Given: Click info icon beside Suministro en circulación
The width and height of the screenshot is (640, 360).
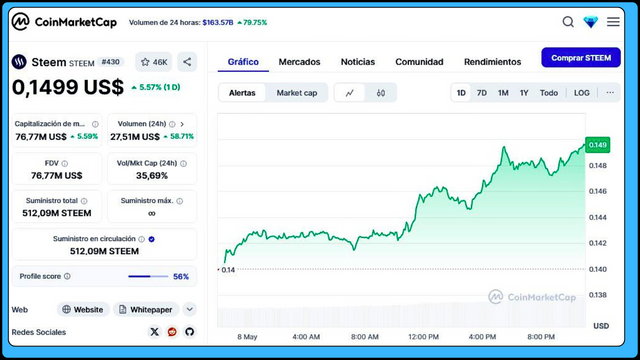Looking at the screenshot, I should 141,239.
